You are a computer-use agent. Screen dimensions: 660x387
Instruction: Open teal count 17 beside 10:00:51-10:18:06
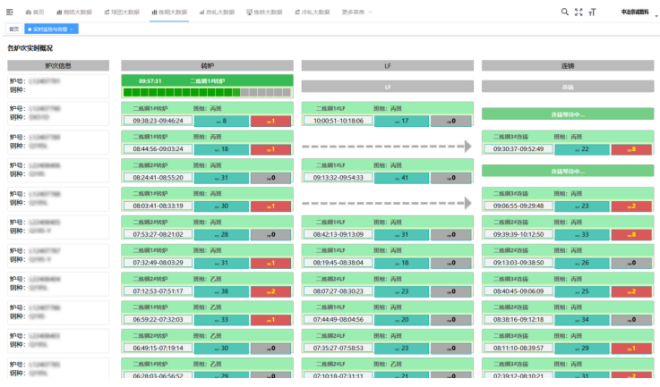coord(402,121)
